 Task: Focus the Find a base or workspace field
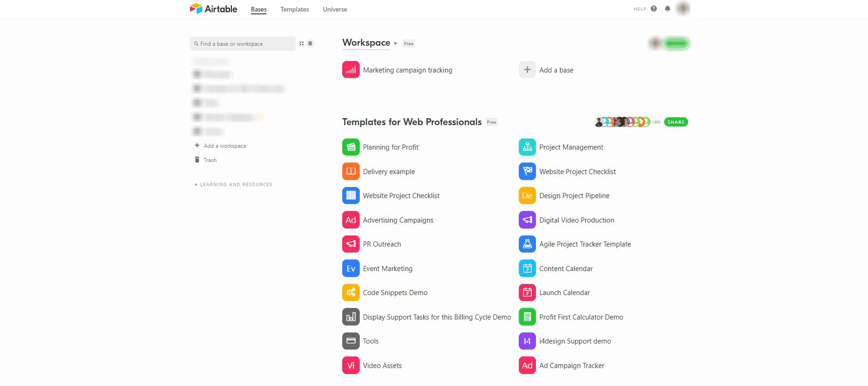coord(243,43)
